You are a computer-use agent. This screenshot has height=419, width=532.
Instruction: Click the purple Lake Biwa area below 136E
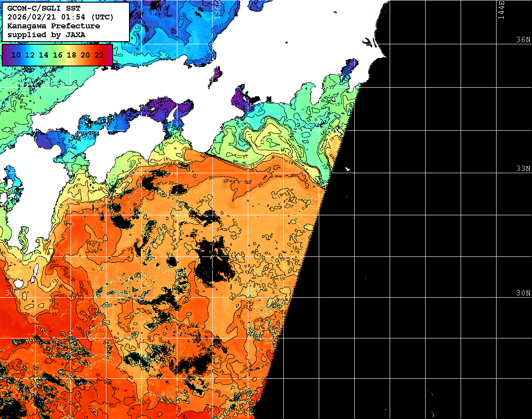(217, 74)
